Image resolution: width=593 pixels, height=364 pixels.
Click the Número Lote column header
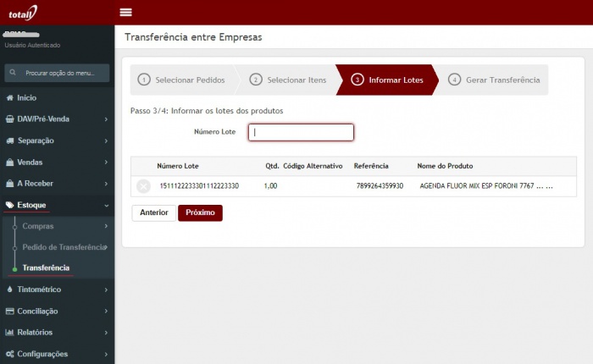[x=178, y=166]
